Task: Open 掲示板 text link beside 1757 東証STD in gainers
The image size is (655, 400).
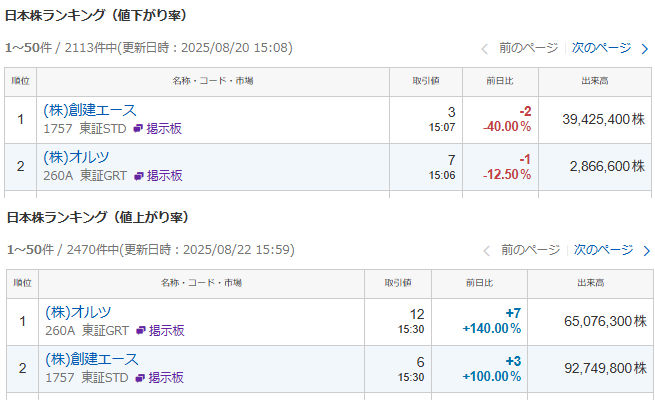Action: coord(166,378)
